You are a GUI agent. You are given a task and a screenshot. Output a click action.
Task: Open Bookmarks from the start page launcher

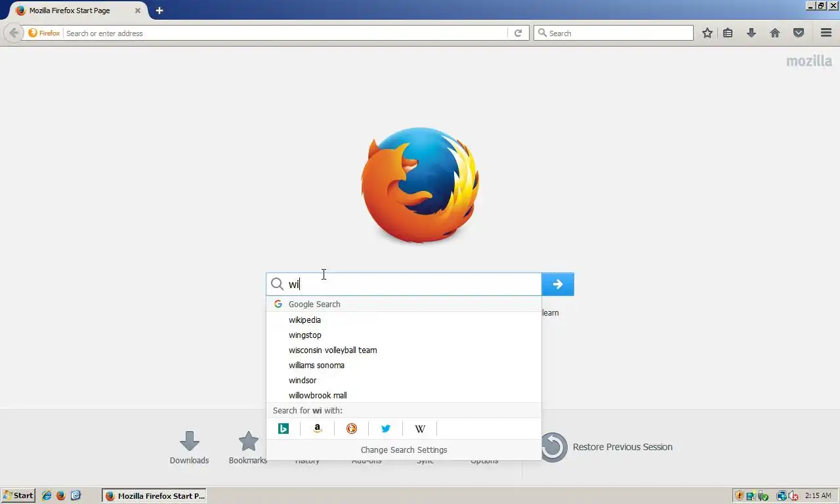pyautogui.click(x=248, y=448)
